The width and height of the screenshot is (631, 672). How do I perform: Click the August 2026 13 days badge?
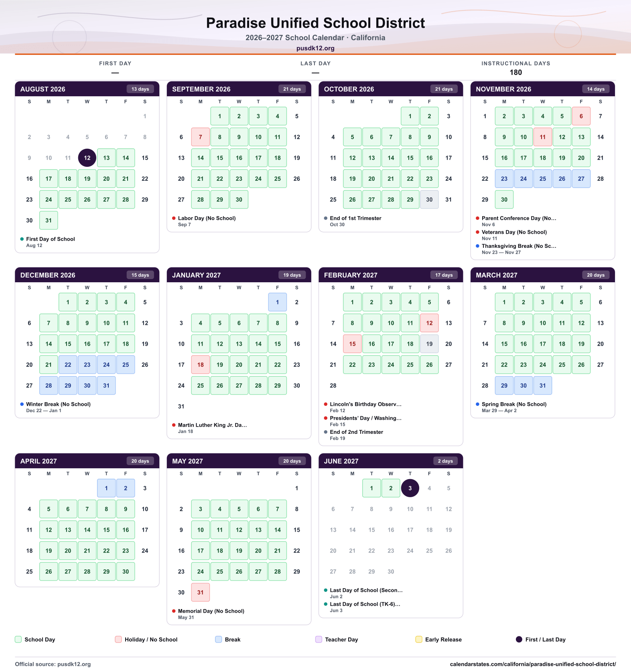click(x=140, y=89)
